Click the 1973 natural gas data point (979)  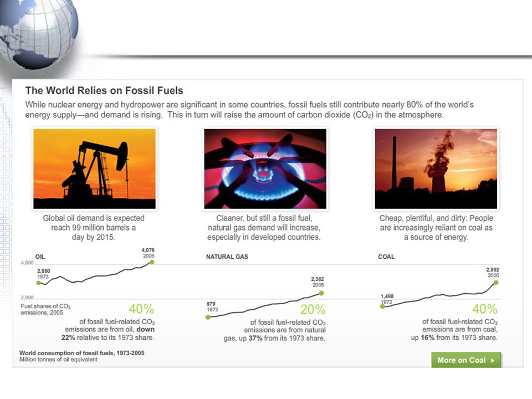point(208,317)
